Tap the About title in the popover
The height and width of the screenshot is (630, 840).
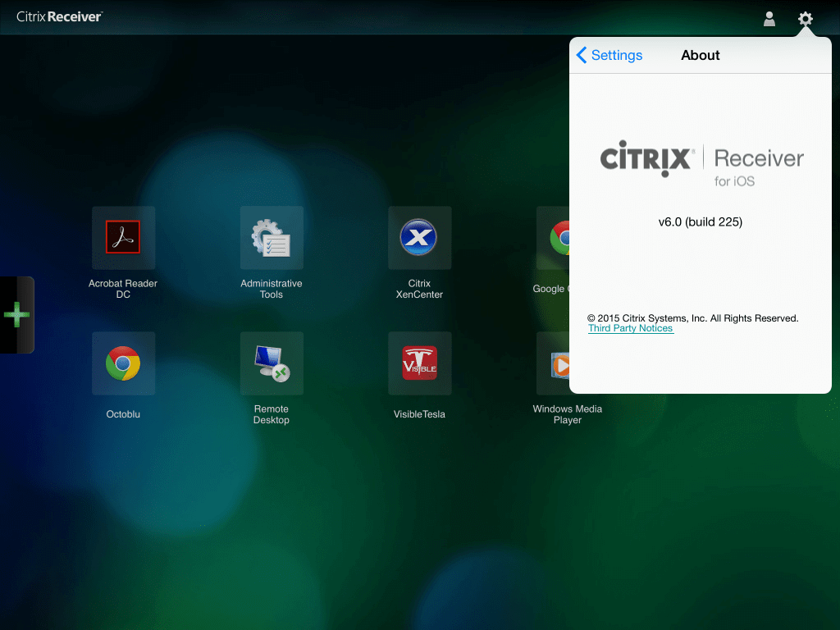click(x=701, y=55)
